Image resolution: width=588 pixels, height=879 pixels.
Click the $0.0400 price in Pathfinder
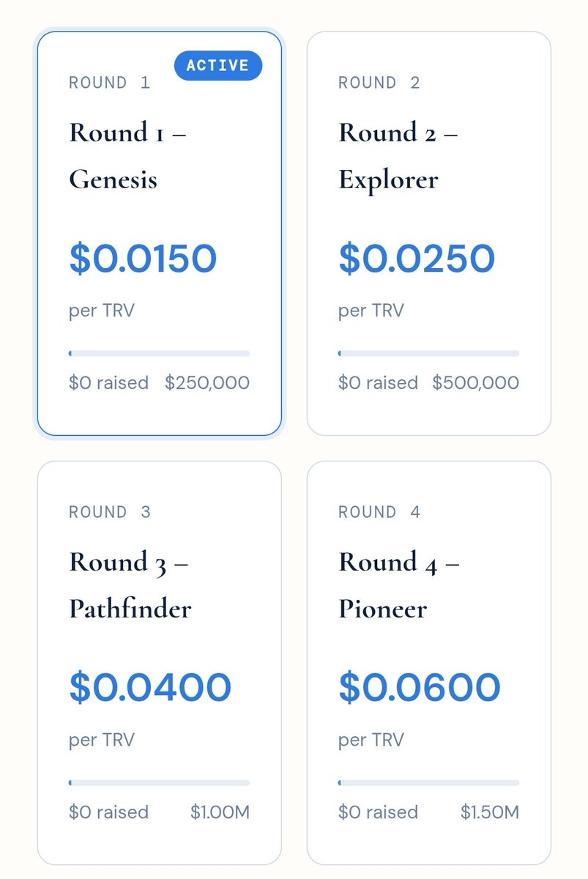[150, 688]
